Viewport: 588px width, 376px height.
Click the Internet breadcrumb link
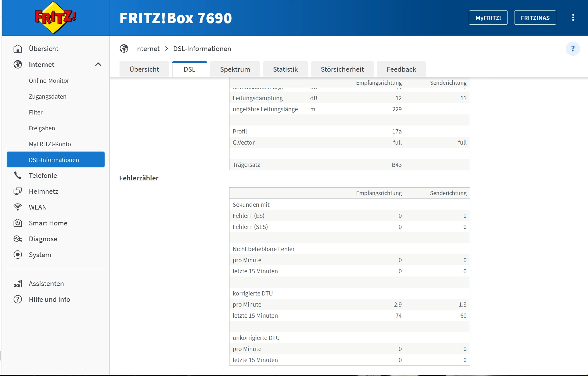point(147,49)
